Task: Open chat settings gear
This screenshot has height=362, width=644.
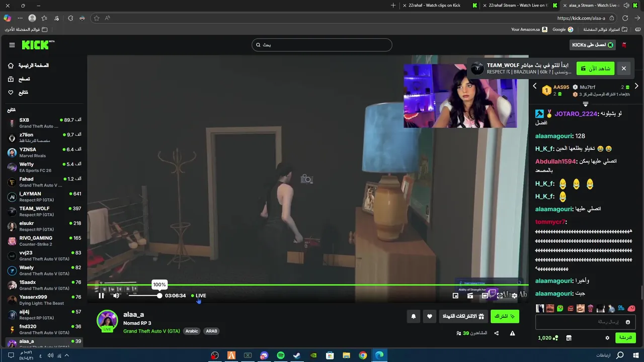Action: (607, 338)
